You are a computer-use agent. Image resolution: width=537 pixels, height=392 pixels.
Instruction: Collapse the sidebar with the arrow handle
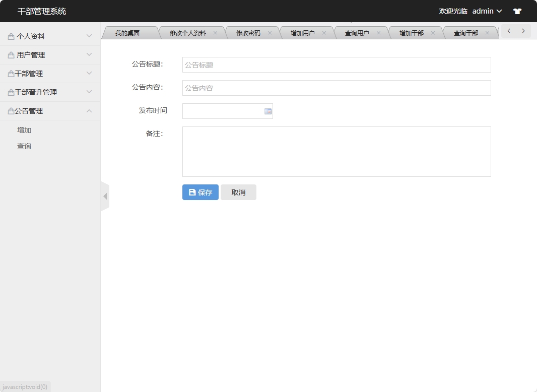point(105,196)
